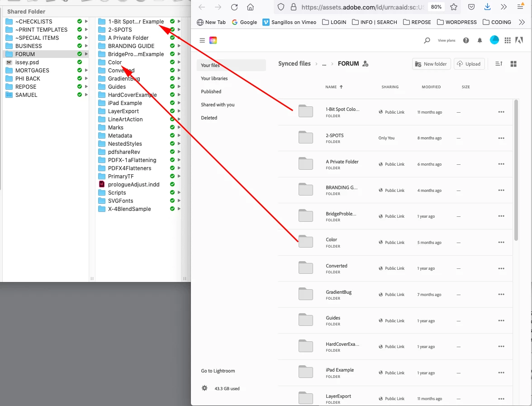Open the Adobe help icon
This screenshot has width=532, height=406.
[x=466, y=40]
